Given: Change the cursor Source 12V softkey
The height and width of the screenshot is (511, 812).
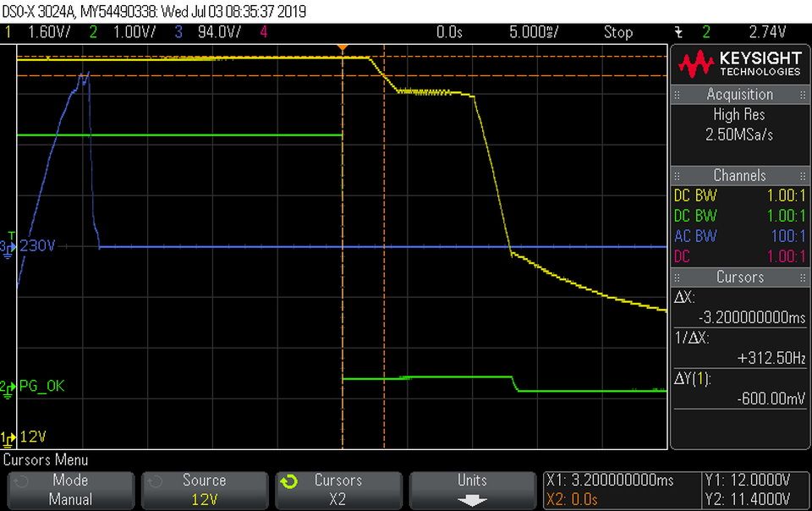Looking at the screenshot, I should [205, 490].
